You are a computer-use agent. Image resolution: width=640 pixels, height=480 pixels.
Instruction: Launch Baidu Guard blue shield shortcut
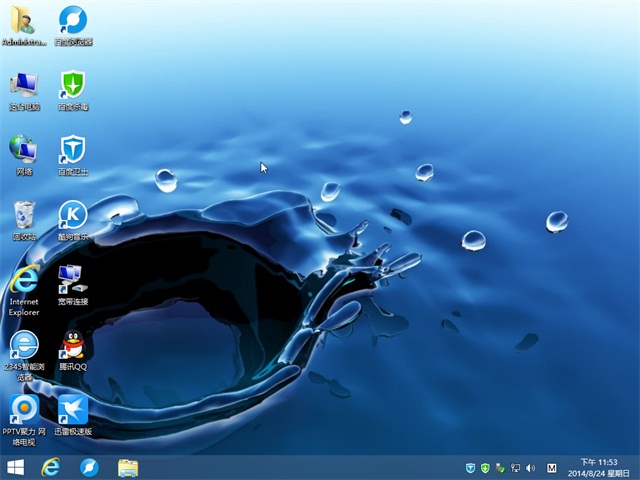pyautogui.click(x=72, y=149)
